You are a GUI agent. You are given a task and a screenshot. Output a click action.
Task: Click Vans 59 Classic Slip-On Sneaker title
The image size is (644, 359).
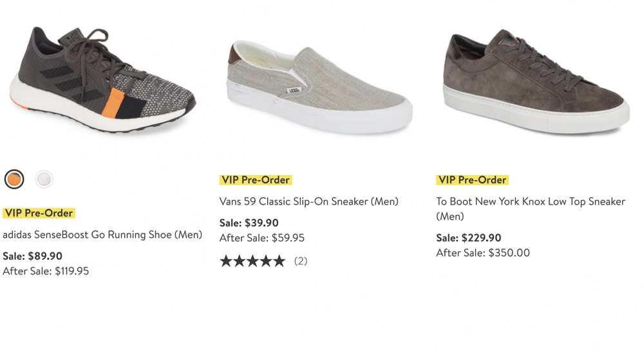[x=309, y=201]
